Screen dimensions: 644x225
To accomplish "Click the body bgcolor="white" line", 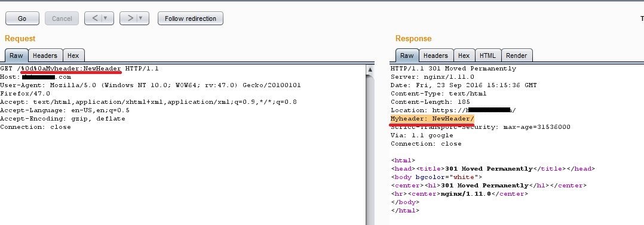I will 436,177.
